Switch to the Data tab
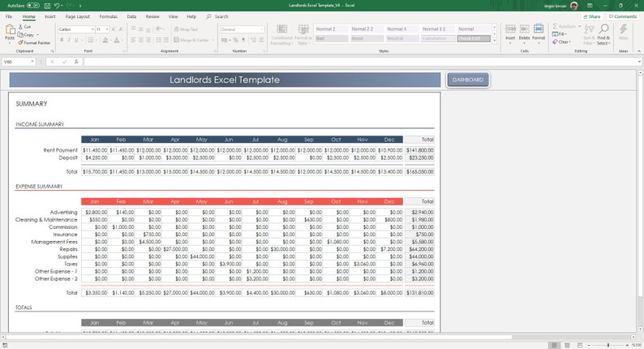This screenshot has height=349, width=644. (131, 16)
